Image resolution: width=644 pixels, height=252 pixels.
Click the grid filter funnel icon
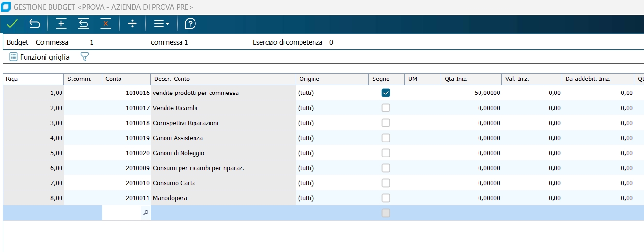pyautogui.click(x=84, y=57)
